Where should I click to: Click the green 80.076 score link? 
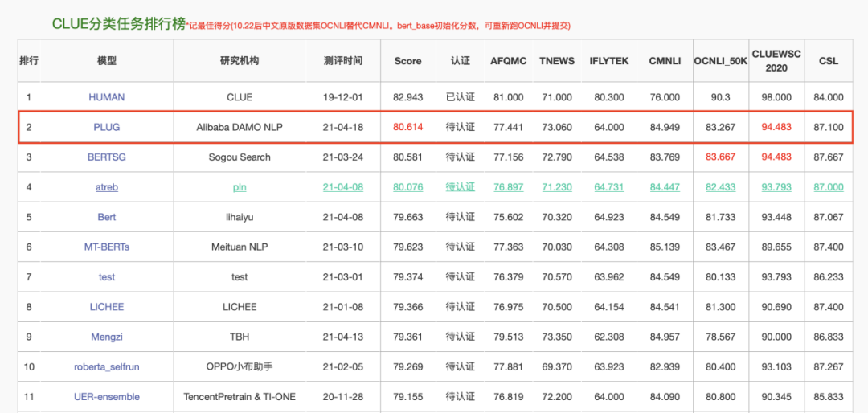(408, 187)
